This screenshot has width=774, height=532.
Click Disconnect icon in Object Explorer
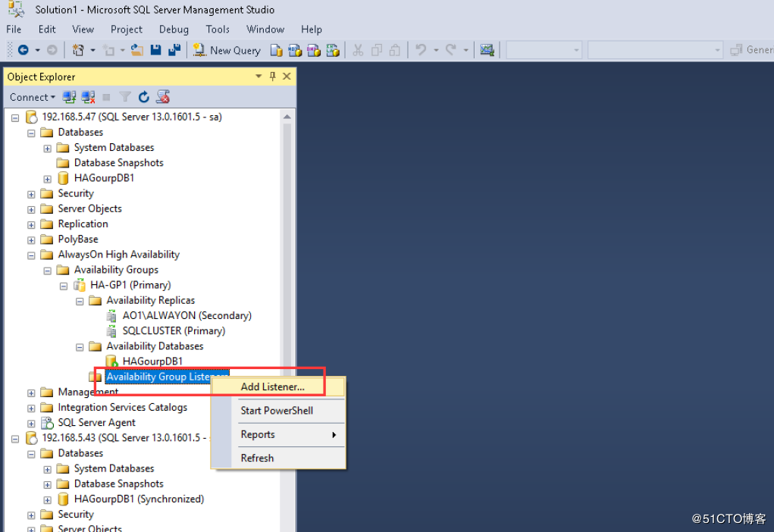click(89, 97)
